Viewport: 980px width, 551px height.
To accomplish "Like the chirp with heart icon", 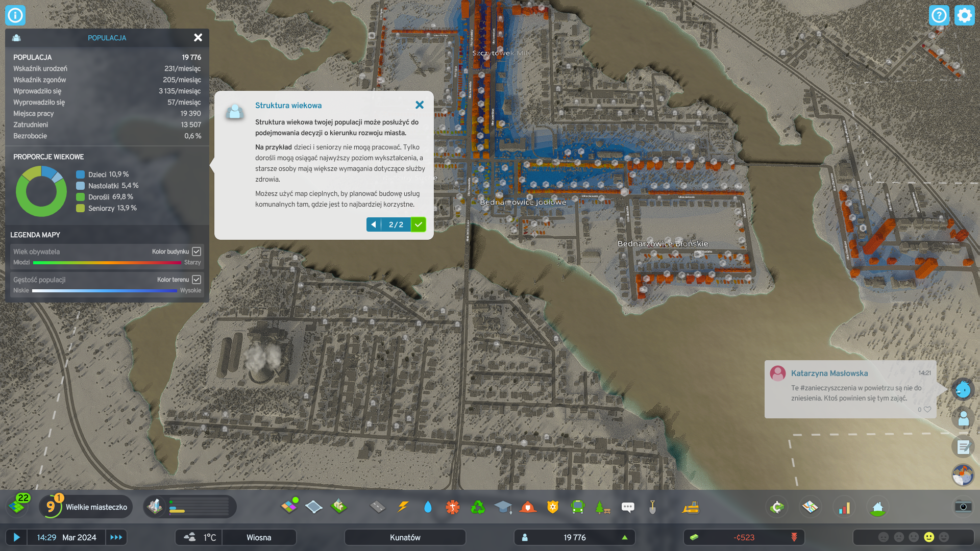I will [x=927, y=409].
